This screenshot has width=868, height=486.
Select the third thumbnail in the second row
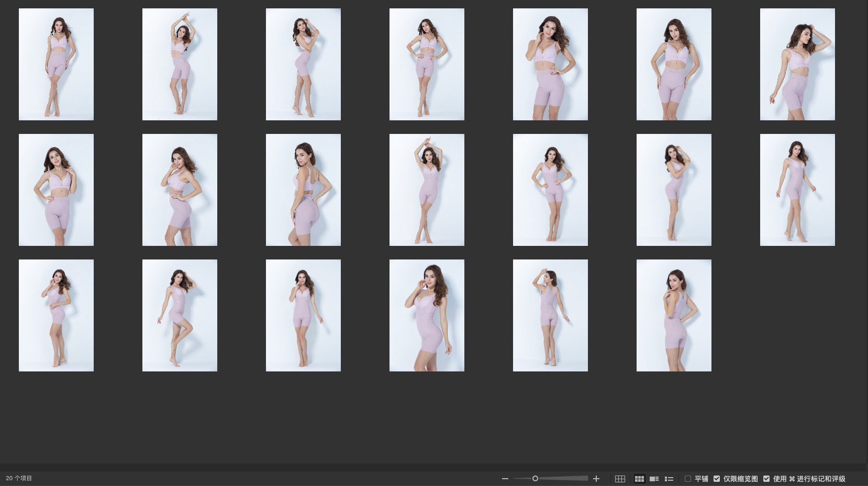pyautogui.click(x=303, y=190)
